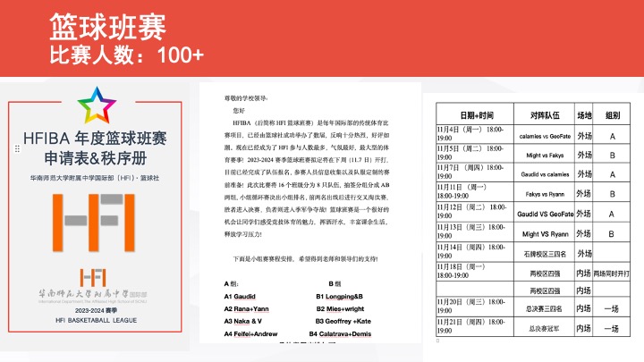This screenshot has height=362, width=644.
Task: Click the small square marker below the table
Action: 437,340
